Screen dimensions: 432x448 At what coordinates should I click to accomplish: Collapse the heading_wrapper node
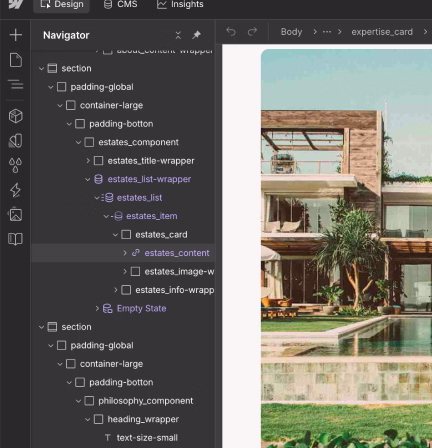click(88, 419)
